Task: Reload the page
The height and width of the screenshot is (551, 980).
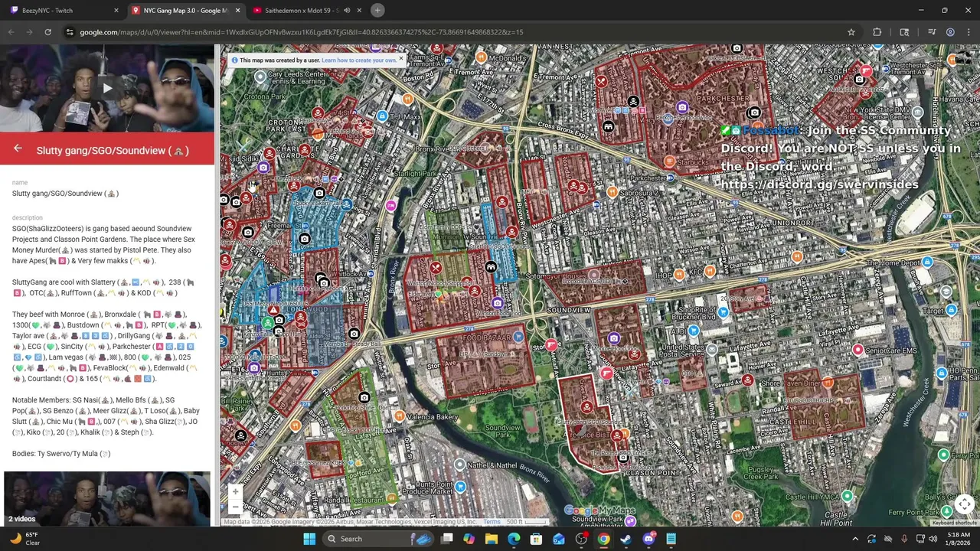Action: click(47, 32)
